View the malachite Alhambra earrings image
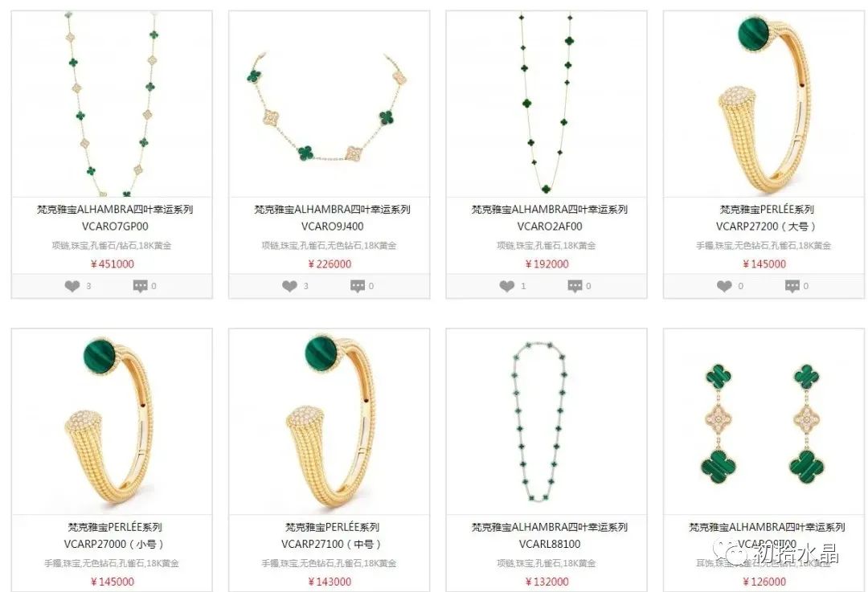 click(764, 422)
